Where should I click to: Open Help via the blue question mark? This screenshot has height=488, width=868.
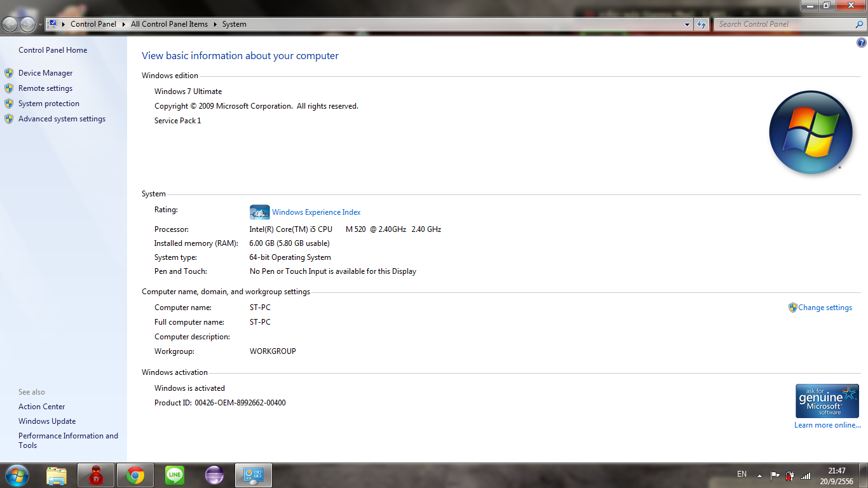[x=862, y=43]
